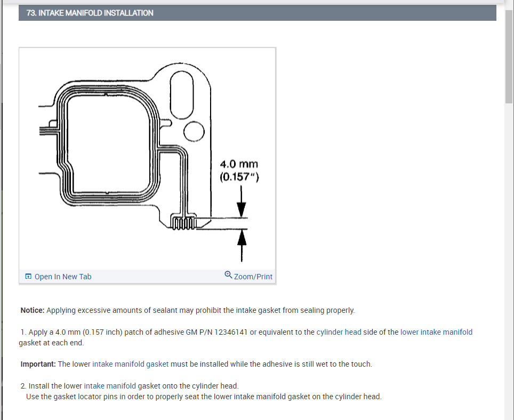Open the 'intake manifold' link in step 2
This screenshot has height=420, width=514.
110,386
